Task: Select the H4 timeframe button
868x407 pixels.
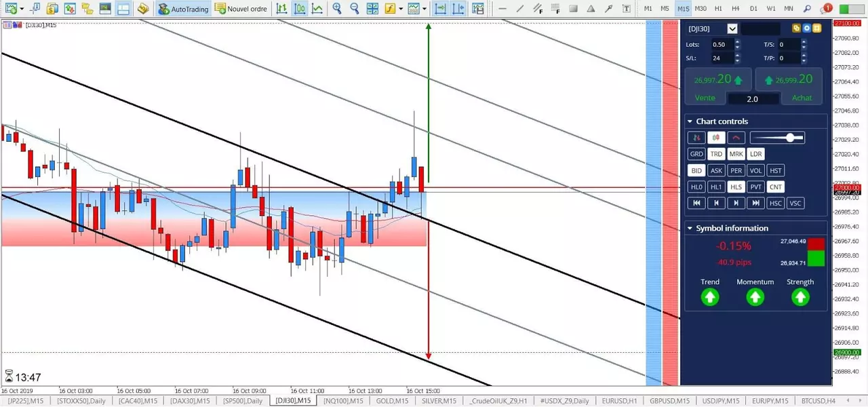Action: click(x=736, y=9)
